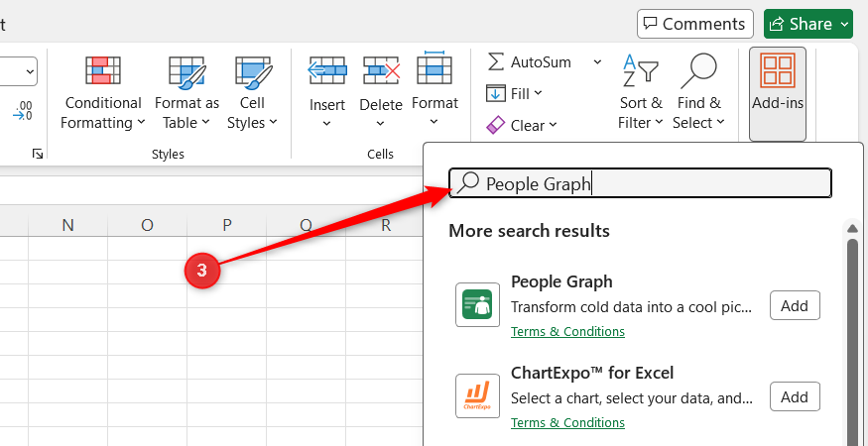Add the ChartExpo for Excel add-in
The height and width of the screenshot is (446, 868).
[x=795, y=396]
